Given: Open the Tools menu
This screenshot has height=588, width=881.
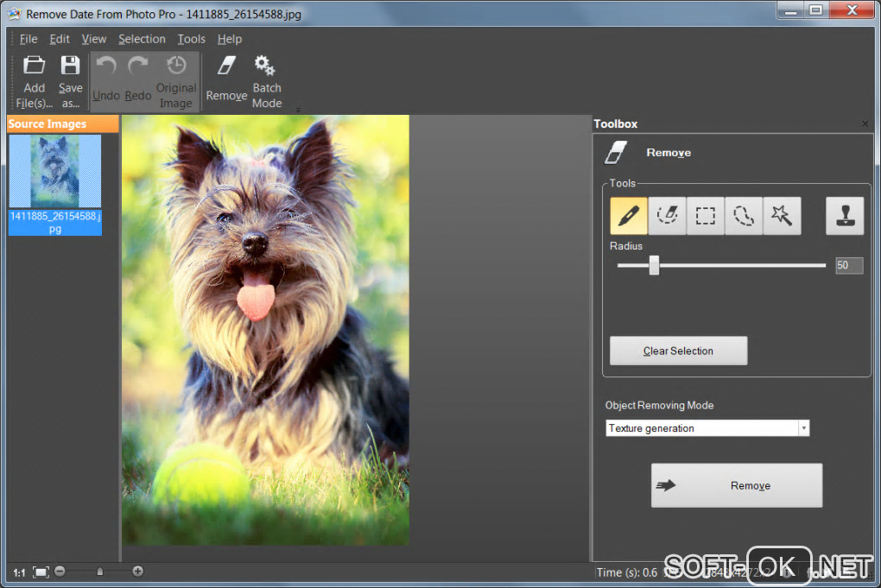Looking at the screenshot, I should click(191, 39).
